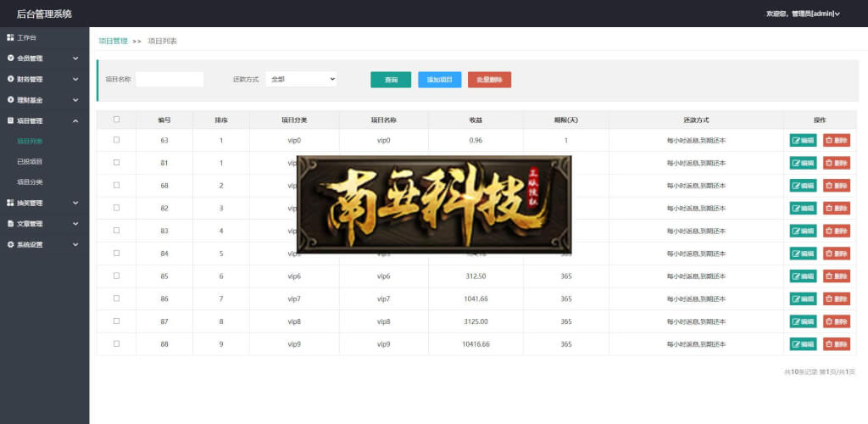Click 编辑 button for row 68
Viewport: 868px width, 424px height.
[x=803, y=186]
